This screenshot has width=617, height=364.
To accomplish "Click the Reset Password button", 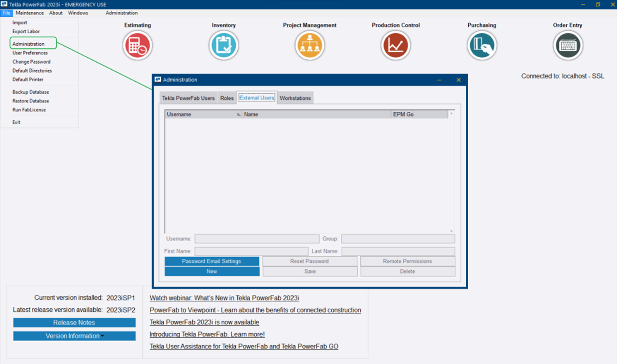I will (309, 261).
